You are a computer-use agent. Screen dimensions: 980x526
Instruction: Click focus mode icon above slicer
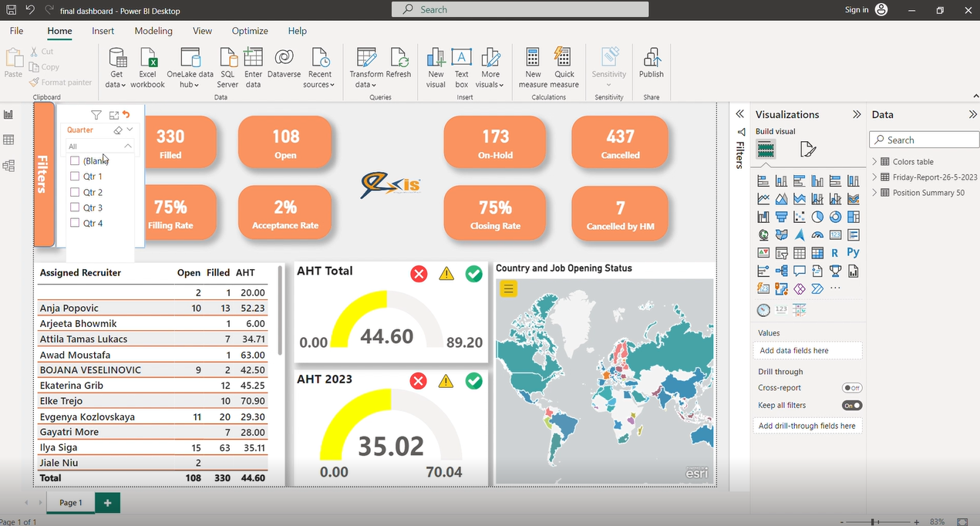113,115
